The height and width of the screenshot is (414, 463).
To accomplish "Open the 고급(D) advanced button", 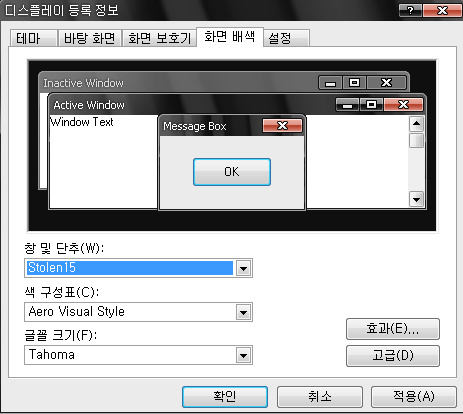I will click(393, 356).
